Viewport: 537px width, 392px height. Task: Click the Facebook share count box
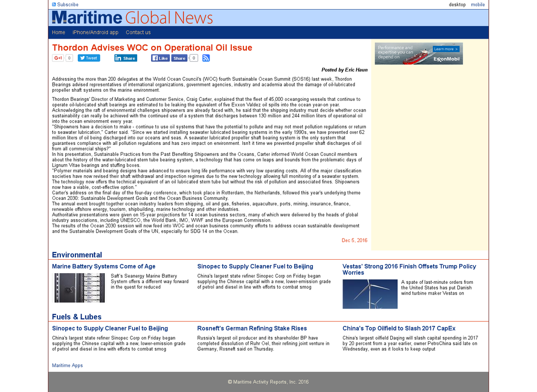(194, 58)
